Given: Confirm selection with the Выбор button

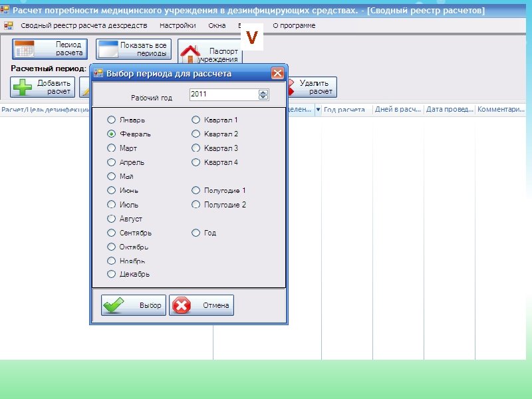Looking at the screenshot, I should 134,305.
